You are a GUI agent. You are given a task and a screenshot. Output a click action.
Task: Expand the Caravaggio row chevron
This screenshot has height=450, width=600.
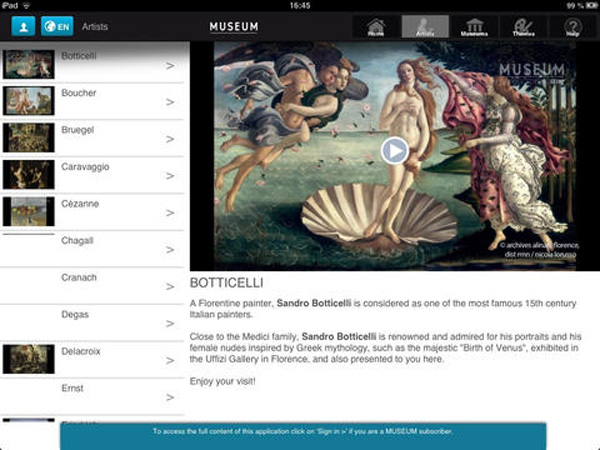pos(170,176)
